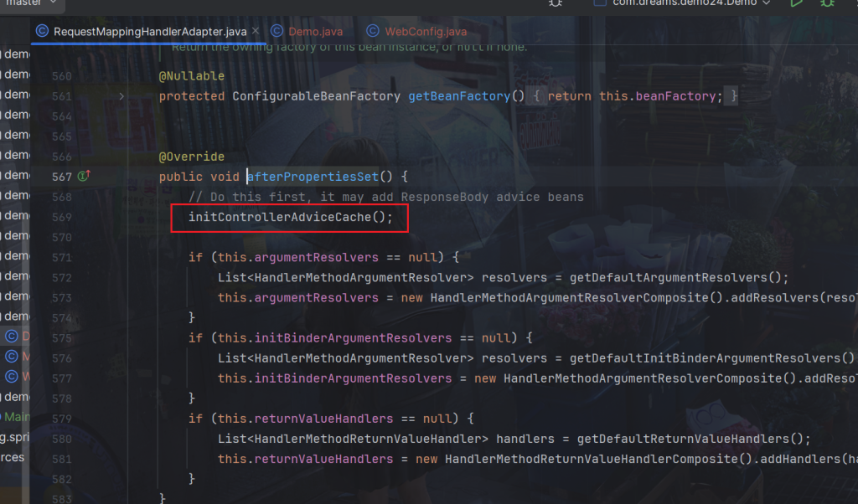Click the class icon on the Demo.java tab
This screenshot has height=504, width=858.
coord(277,32)
